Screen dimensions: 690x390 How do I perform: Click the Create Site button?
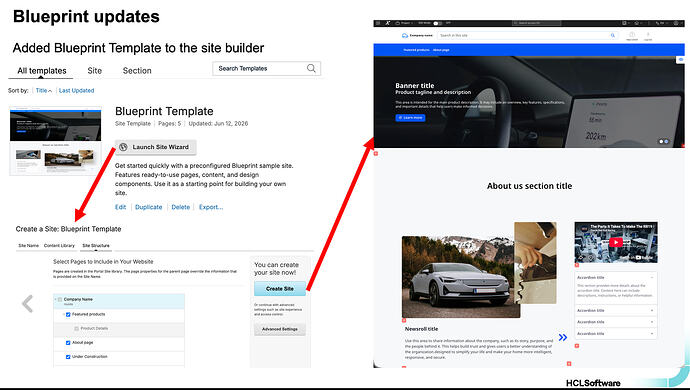coord(279,289)
